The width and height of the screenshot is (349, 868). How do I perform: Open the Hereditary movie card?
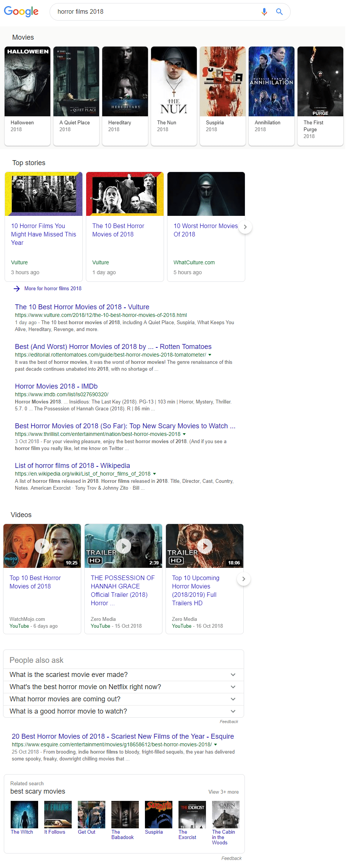[x=125, y=96]
